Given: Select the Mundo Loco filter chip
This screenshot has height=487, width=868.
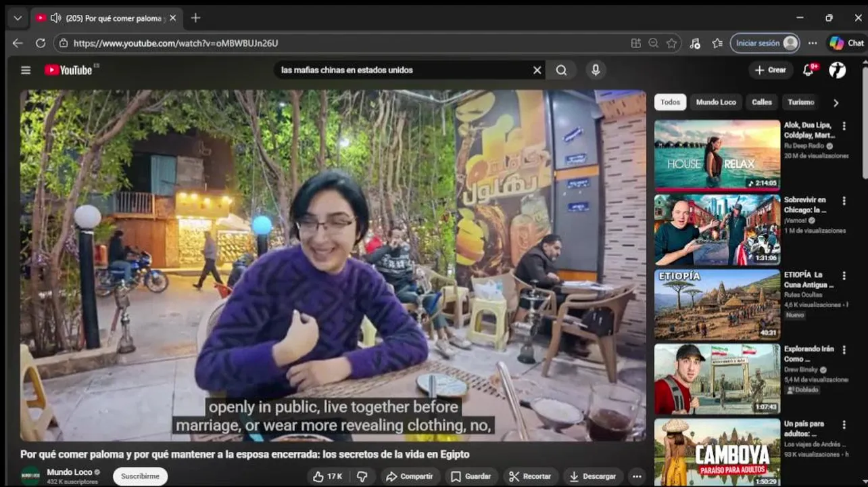Looking at the screenshot, I should tap(716, 102).
